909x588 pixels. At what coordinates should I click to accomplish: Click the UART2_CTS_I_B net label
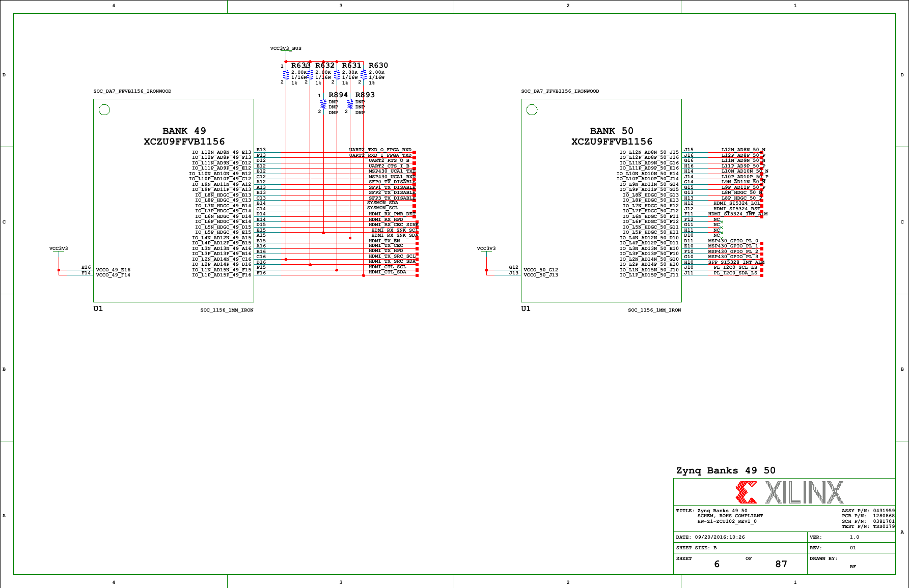(389, 166)
